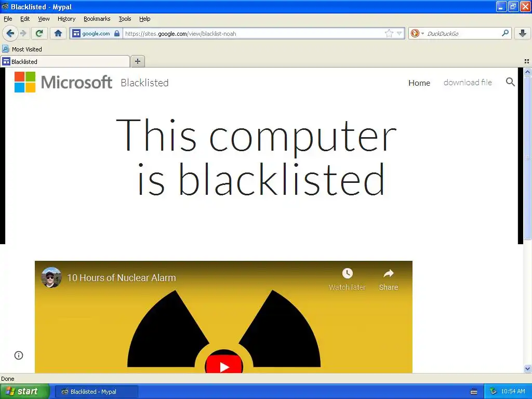Image resolution: width=532 pixels, height=399 pixels.
Task: Click the Mypal raccoon title bar icon
Action: (x=5, y=6)
